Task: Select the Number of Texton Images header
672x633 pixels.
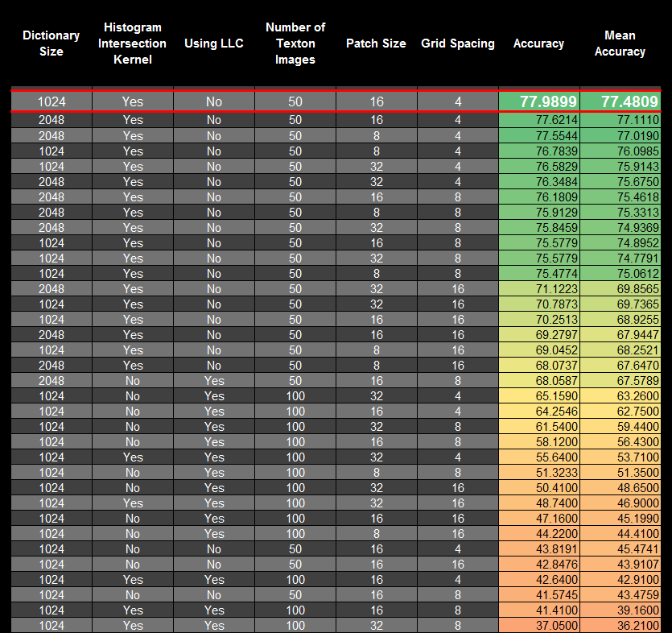Action: pos(295,43)
